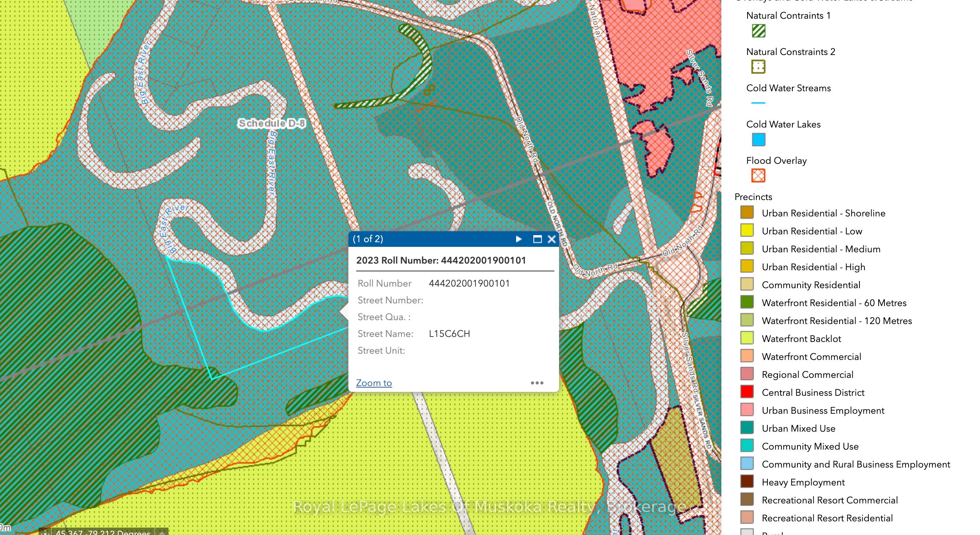Click the Heavy Employment brown swatch

747,482
